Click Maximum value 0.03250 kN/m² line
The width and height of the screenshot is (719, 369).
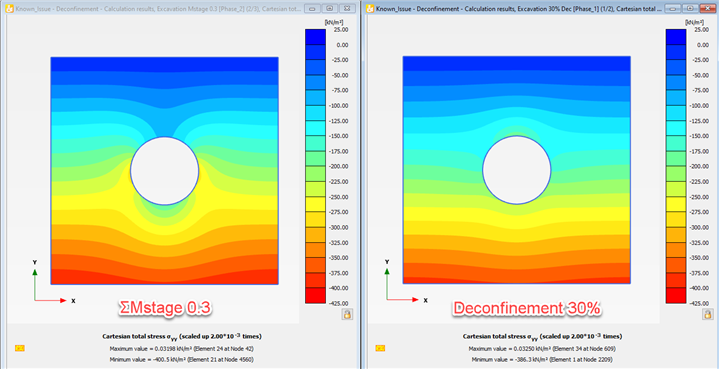tap(542, 349)
